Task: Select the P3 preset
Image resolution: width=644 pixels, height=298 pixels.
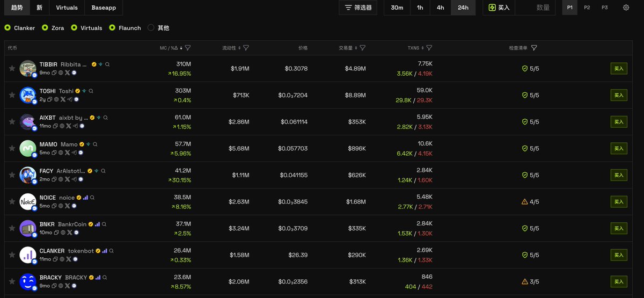Action: point(605,8)
